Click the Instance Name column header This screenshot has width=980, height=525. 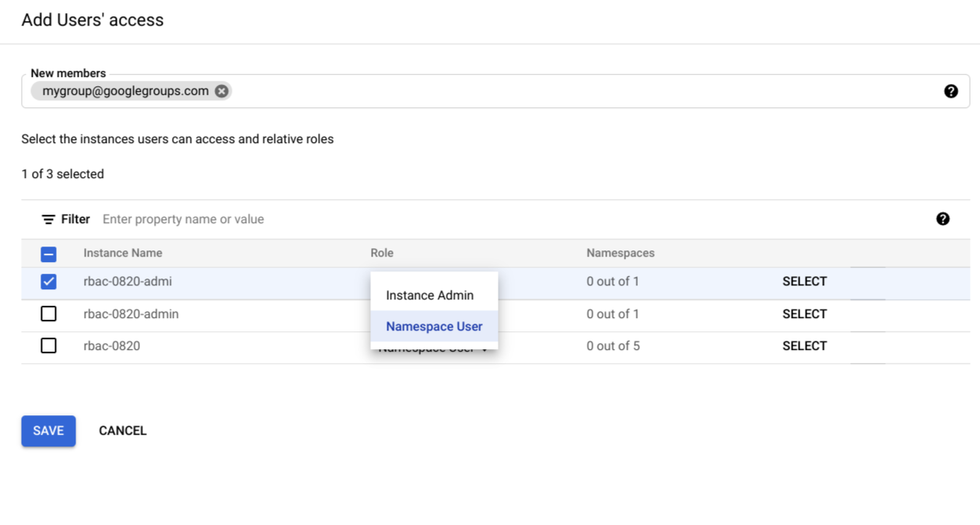(122, 254)
